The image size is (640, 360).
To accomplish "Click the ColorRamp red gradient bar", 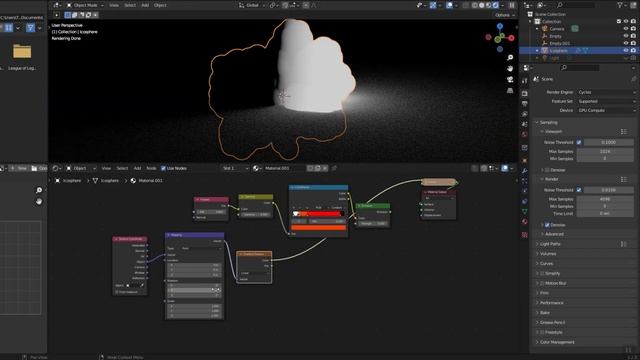I will coord(318,214).
